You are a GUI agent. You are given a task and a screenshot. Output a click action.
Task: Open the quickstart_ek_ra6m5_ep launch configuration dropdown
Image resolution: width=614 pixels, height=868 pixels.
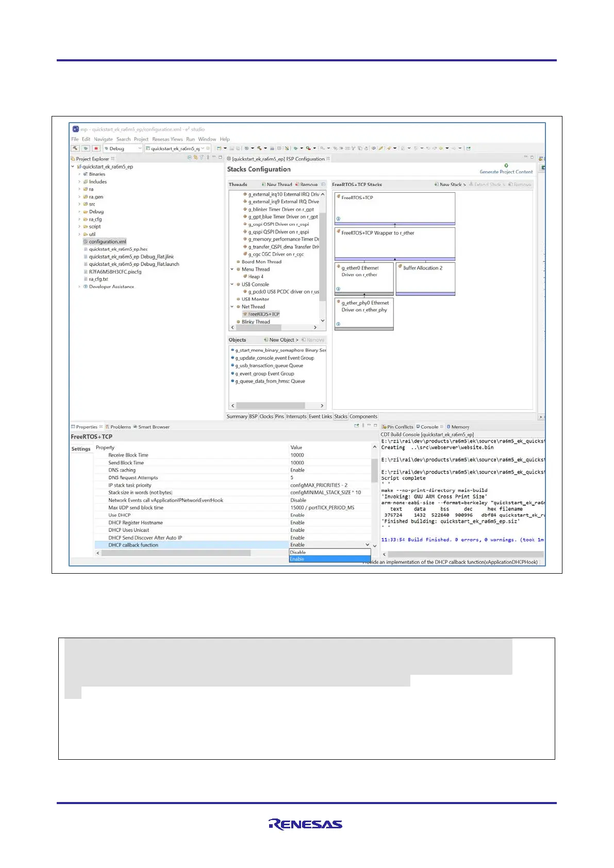pyautogui.click(x=203, y=148)
